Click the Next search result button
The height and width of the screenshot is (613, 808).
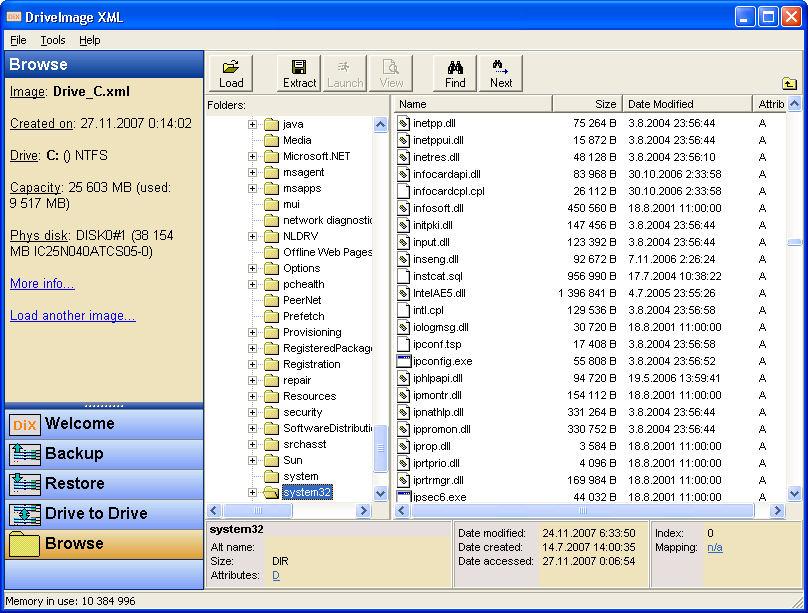(x=501, y=74)
